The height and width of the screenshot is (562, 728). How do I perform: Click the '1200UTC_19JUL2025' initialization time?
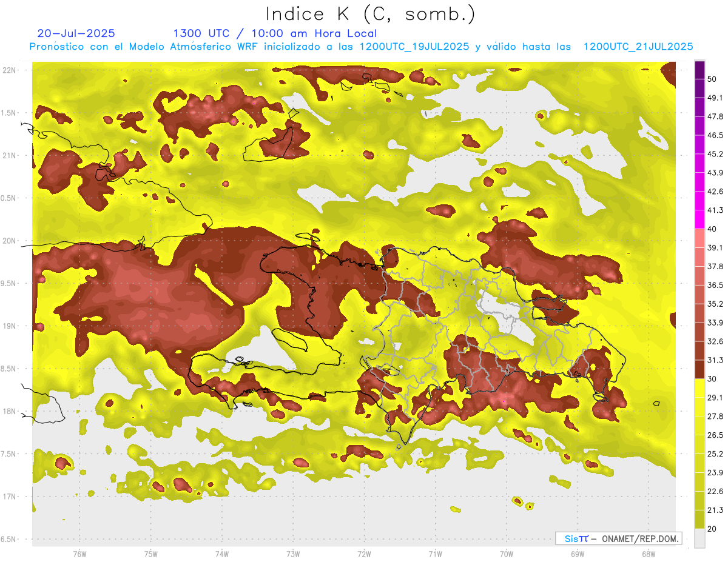pos(414,47)
